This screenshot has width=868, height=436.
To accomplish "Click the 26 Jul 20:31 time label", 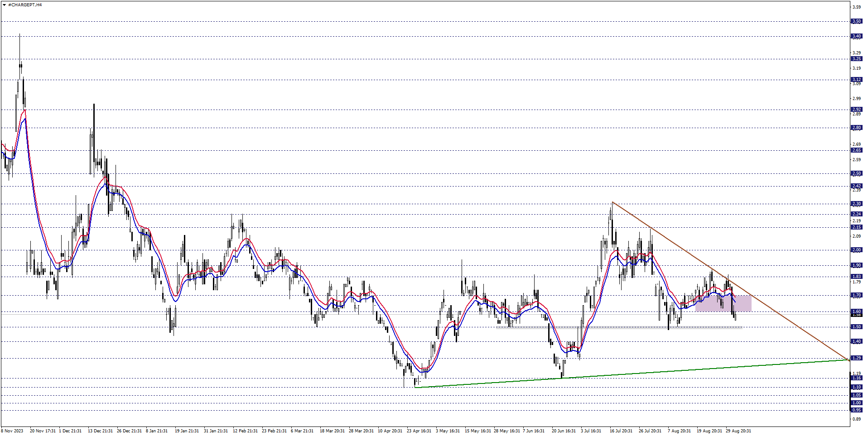I will [x=651, y=431].
